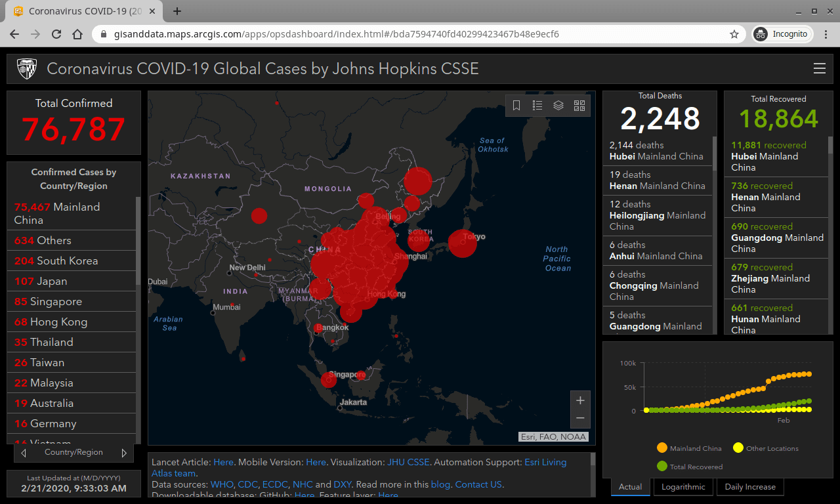
Task: Open the blog link
Action: pyautogui.click(x=440, y=484)
